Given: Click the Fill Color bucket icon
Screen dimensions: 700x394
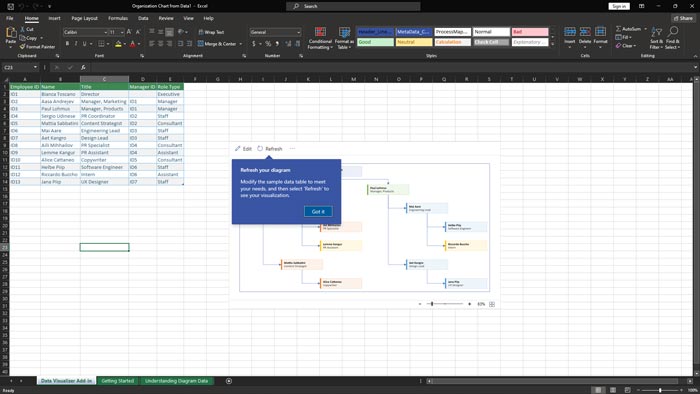Looking at the screenshot, I should pyautogui.click(x=118, y=44).
